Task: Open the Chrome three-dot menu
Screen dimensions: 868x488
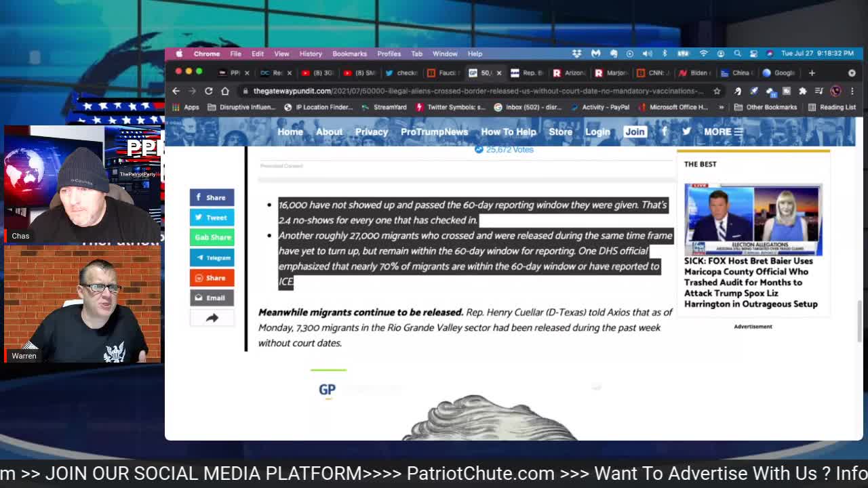Action: click(852, 91)
